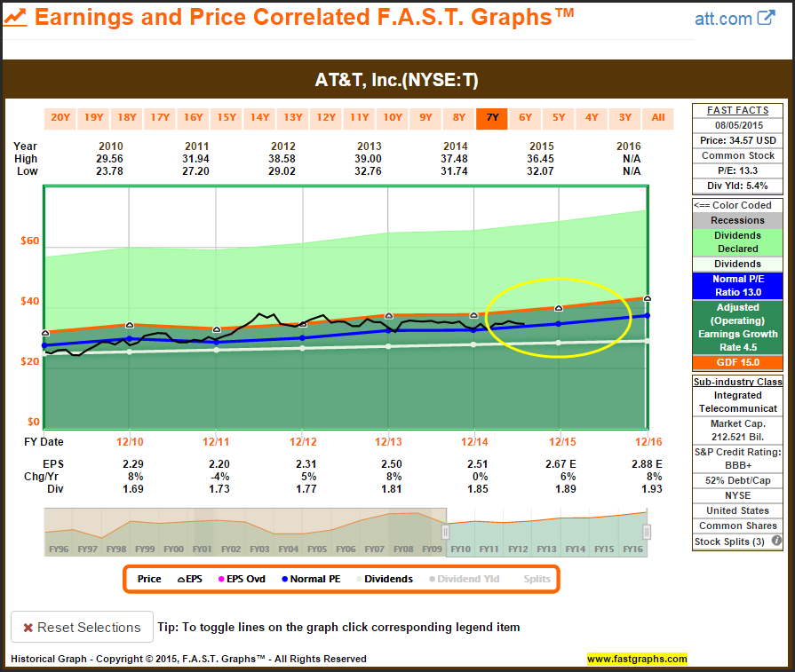Click the dividend white dot at 12/13
Viewport: 795px width, 672px height.
point(388,346)
